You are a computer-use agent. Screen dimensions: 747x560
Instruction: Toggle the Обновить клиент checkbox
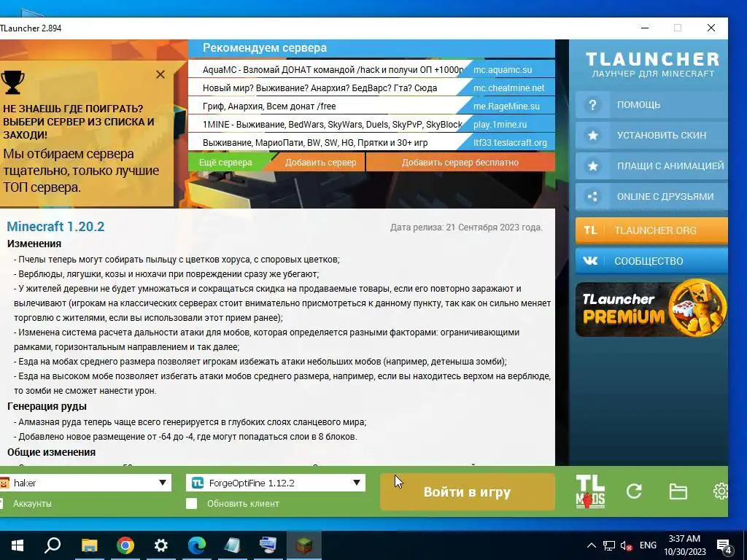tap(192, 503)
